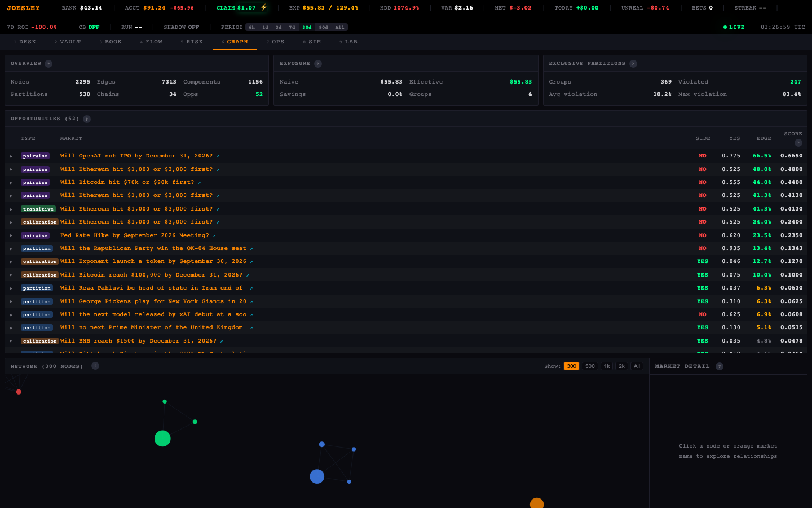Open external link arrow for Exponent token launch
812x508 pixels.
click(251, 262)
